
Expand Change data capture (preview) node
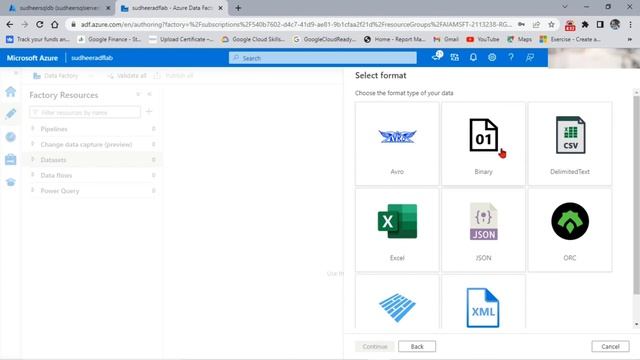pos(33,144)
